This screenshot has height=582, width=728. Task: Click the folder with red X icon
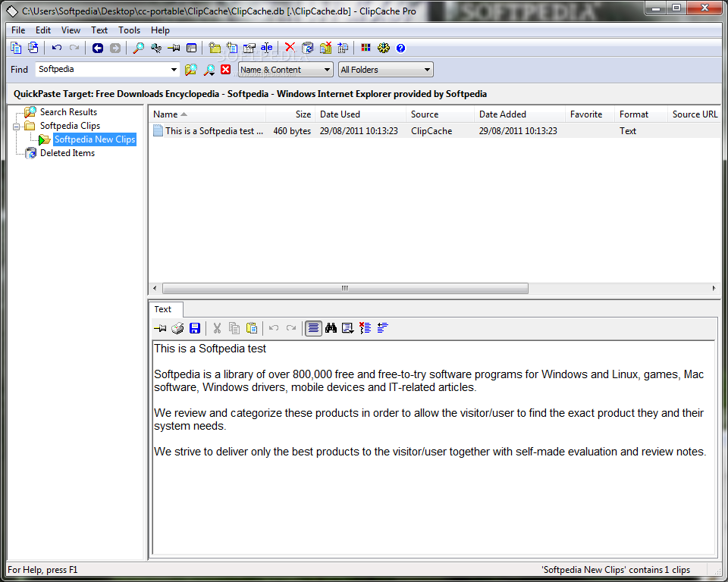pos(325,48)
